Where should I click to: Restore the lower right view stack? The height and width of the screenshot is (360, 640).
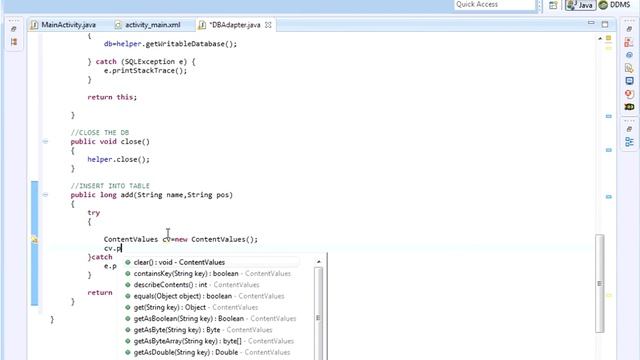tap(629, 129)
